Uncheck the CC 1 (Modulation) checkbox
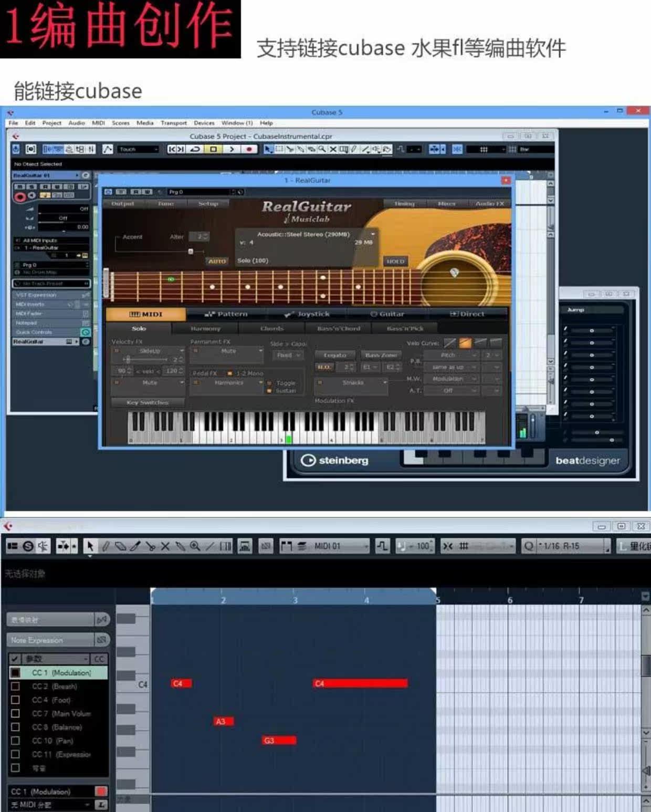Image resolution: width=651 pixels, height=812 pixels. (15, 672)
